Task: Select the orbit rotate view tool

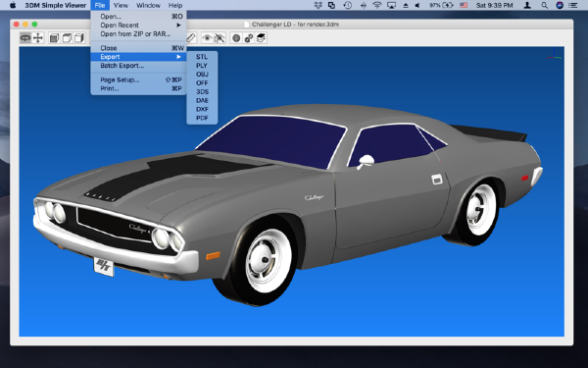Action: [25, 38]
